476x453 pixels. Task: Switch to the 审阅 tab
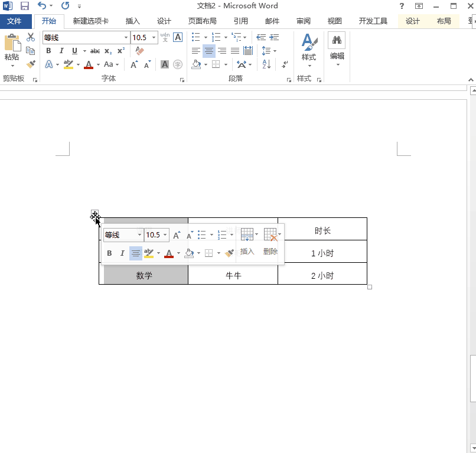click(304, 21)
